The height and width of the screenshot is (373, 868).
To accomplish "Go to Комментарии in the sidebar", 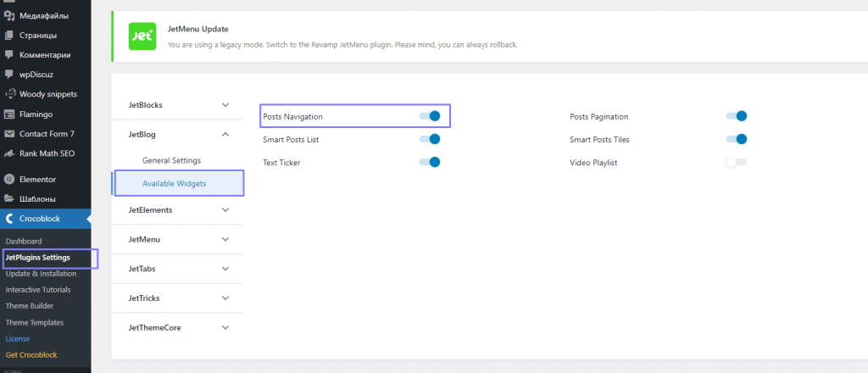I will point(46,55).
